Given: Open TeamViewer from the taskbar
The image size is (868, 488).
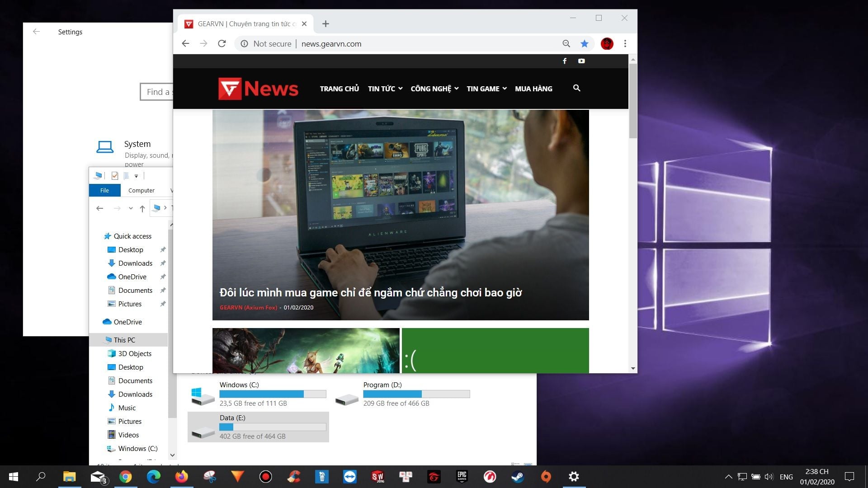Looking at the screenshot, I should coord(349,477).
